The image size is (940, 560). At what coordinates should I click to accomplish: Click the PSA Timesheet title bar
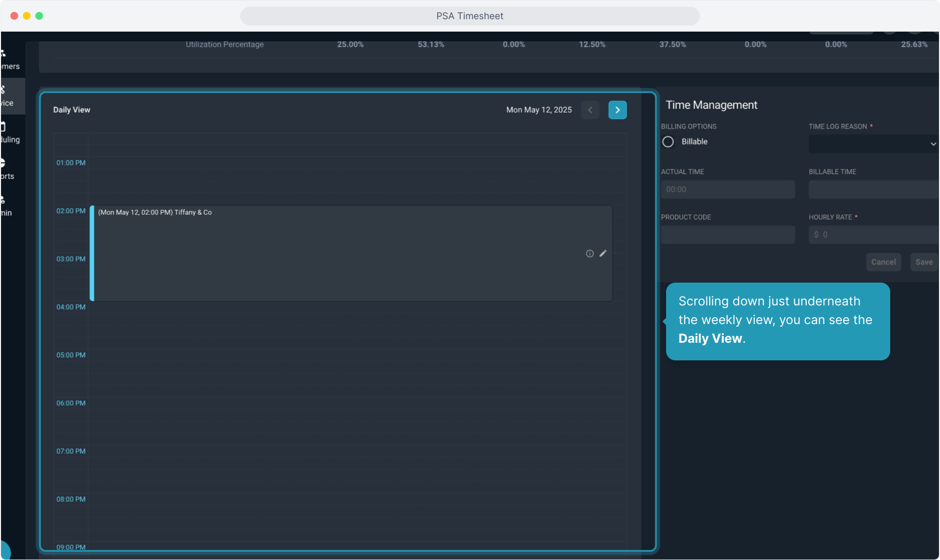[x=469, y=16]
